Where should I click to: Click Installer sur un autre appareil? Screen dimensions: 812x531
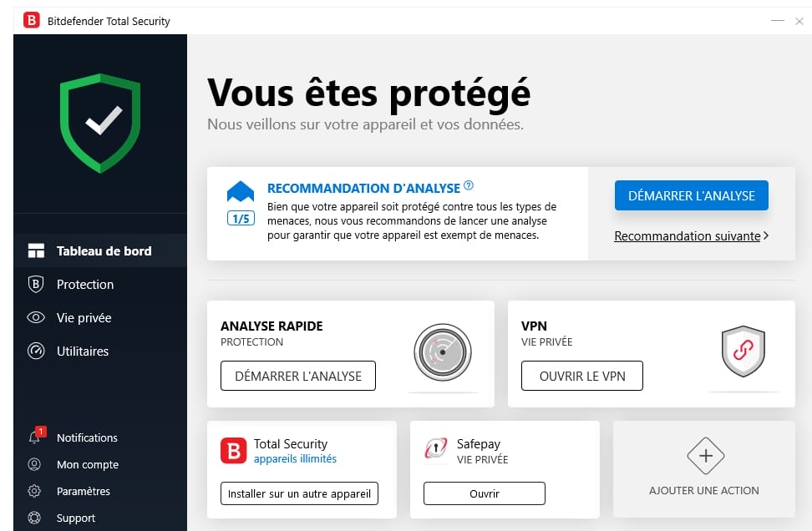point(299,493)
